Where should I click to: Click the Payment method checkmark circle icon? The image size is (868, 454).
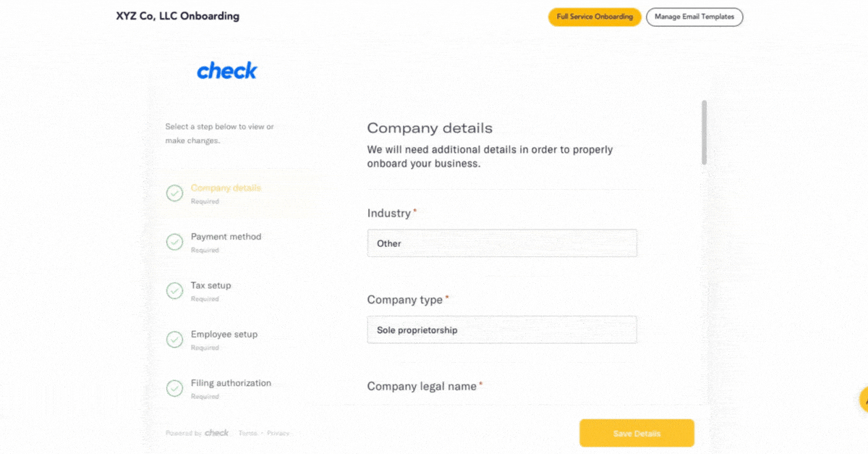pyautogui.click(x=174, y=242)
